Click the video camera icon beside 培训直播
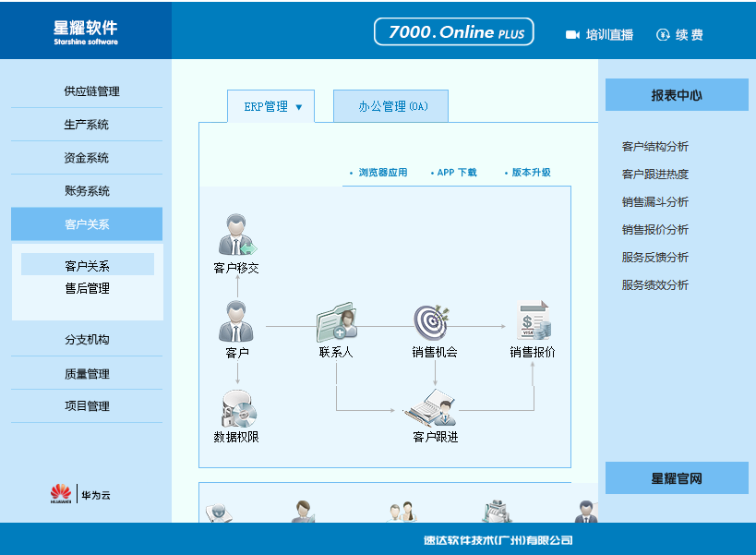 (x=572, y=35)
